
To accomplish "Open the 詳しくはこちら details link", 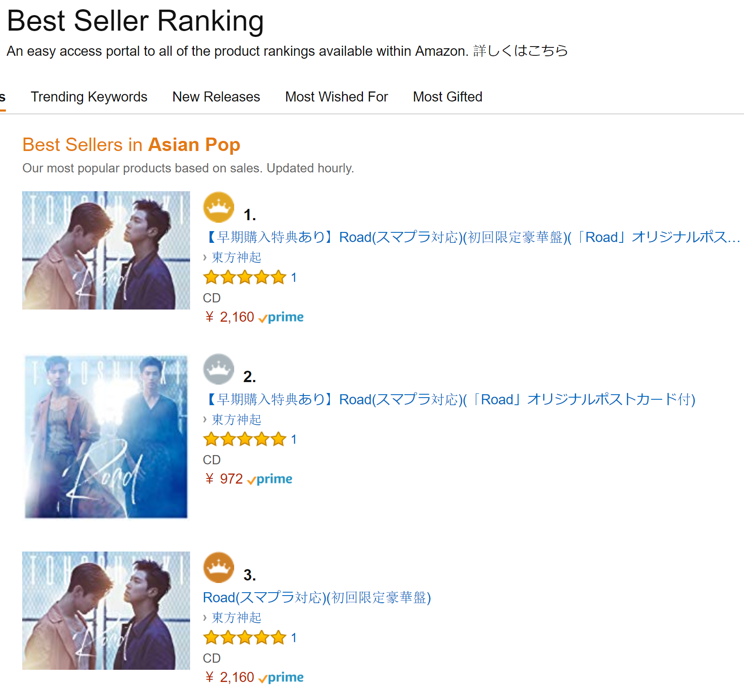I will 520,51.
